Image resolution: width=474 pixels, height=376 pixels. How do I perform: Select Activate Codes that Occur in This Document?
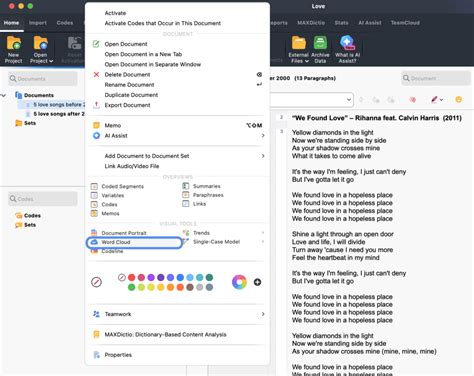(163, 23)
